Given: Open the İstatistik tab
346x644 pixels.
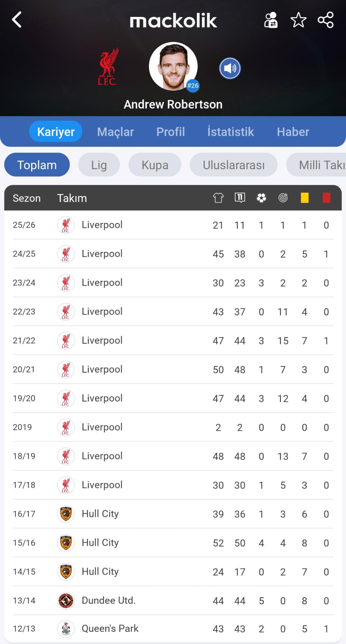Looking at the screenshot, I should 230,132.
